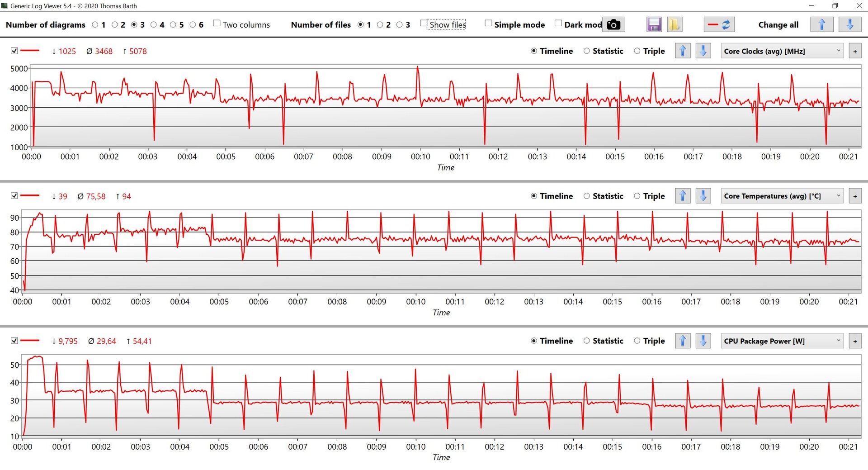Open the yellow folder files icon
The height and width of the screenshot is (470, 868).
pyautogui.click(x=674, y=24)
